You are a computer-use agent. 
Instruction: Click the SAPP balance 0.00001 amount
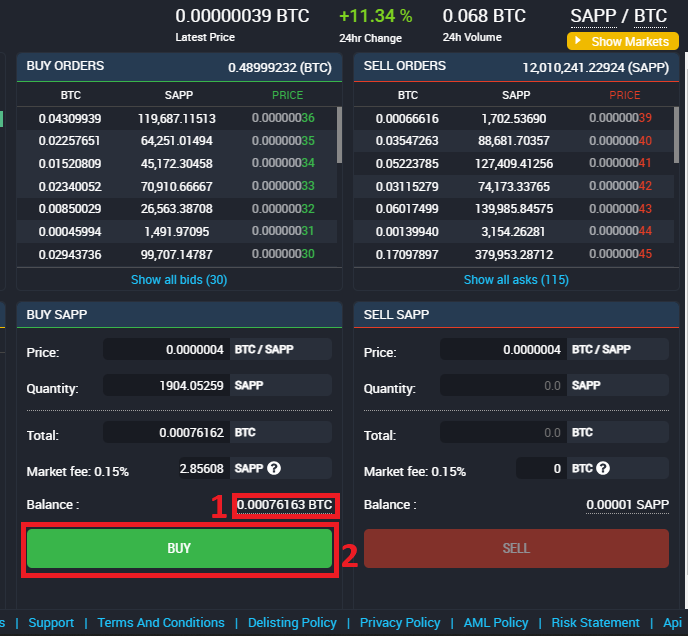click(x=627, y=505)
